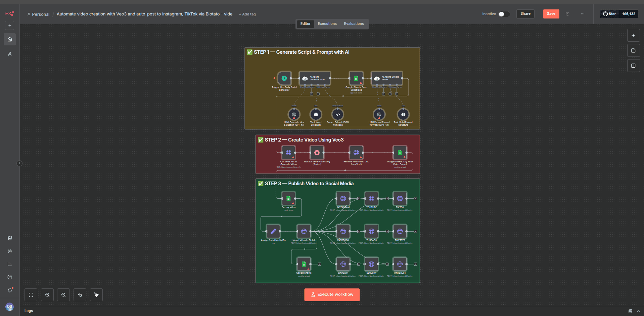This screenshot has height=316, width=644.
Task: Select the Wait for Veo3 Processing node
Action: click(317, 153)
